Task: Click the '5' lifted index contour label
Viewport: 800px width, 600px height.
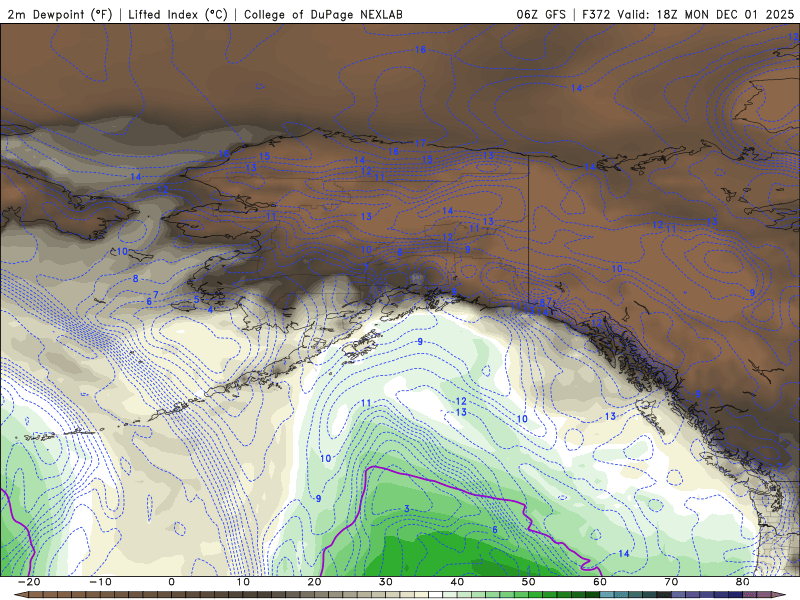Action: click(196, 299)
